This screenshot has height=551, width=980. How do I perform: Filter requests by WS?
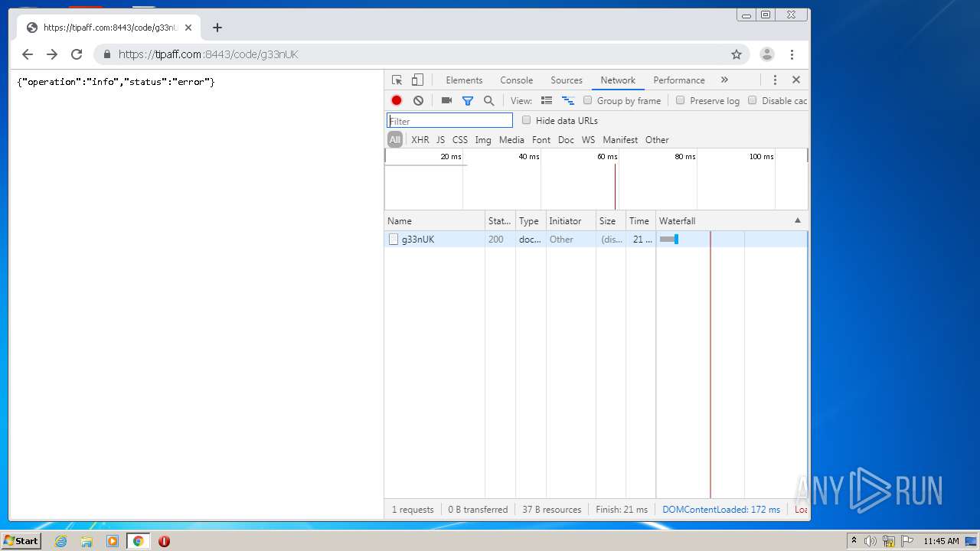click(588, 139)
